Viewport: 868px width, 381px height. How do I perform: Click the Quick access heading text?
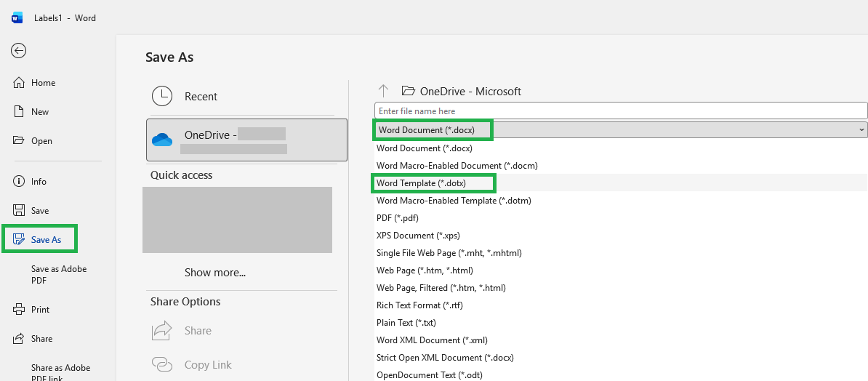[181, 175]
